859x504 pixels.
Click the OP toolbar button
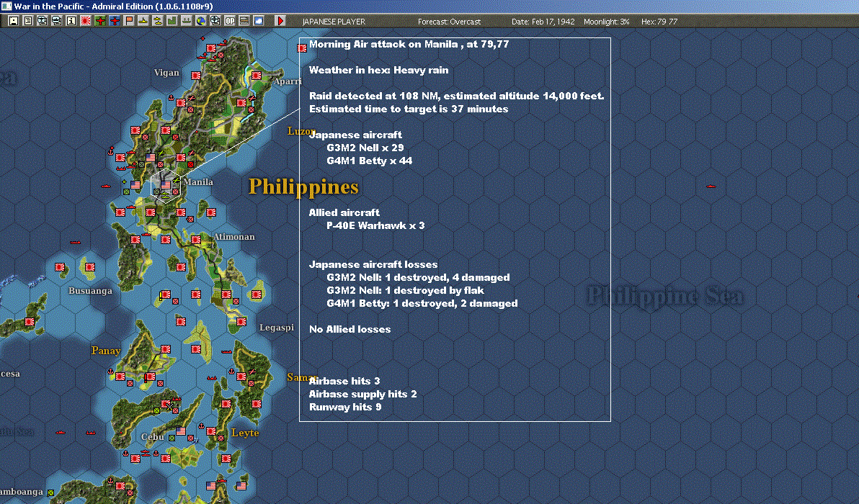230,21
